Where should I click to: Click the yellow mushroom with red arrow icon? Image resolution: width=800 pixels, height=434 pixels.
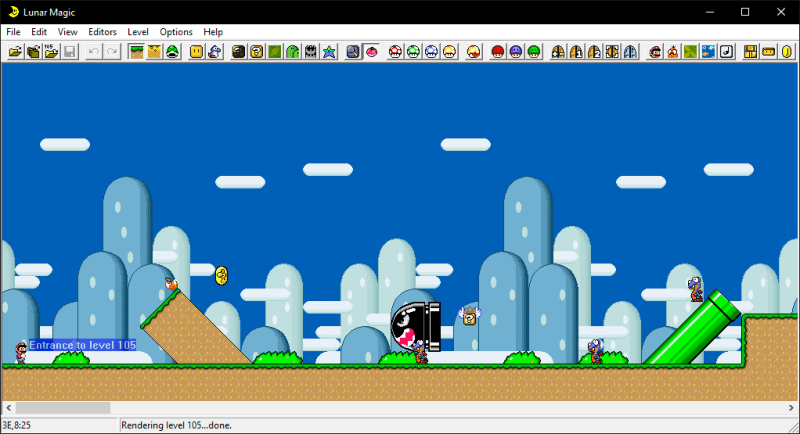tap(474, 52)
